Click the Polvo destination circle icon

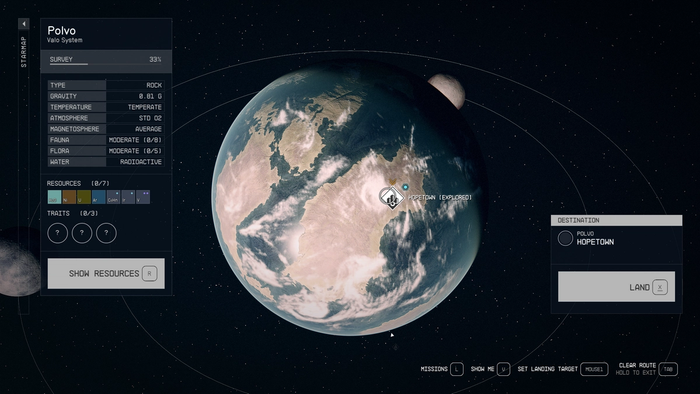(x=565, y=238)
